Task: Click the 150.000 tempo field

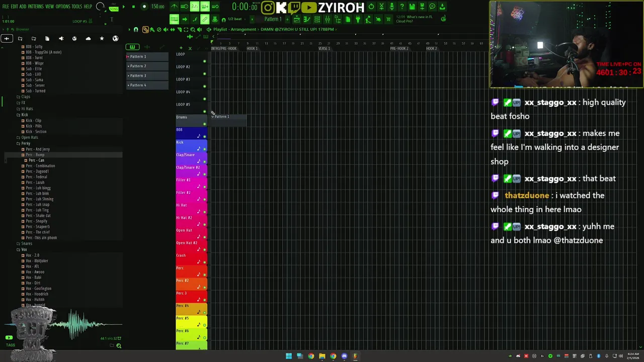Action: (x=158, y=7)
